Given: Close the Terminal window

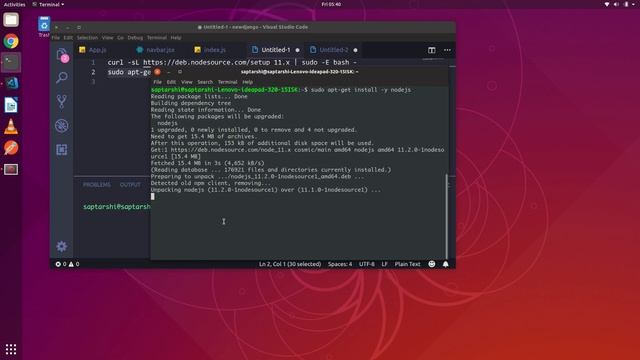Looking at the screenshot, I should click(157, 72).
